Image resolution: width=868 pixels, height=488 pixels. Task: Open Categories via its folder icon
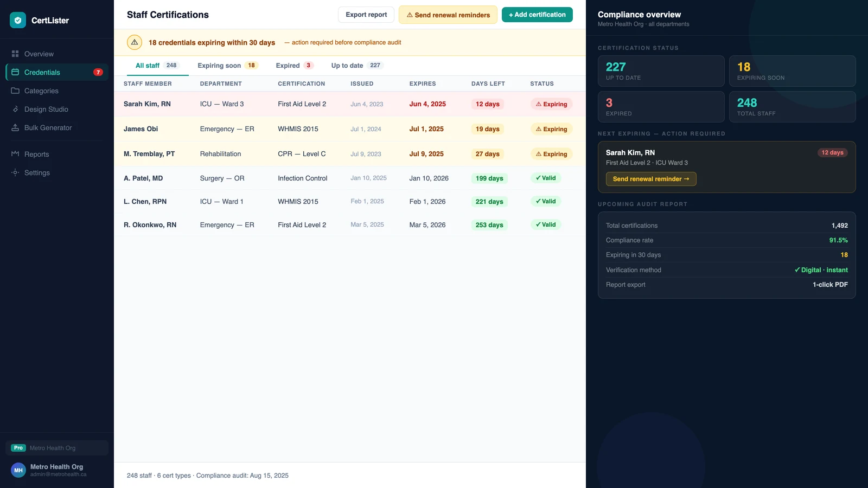15,91
